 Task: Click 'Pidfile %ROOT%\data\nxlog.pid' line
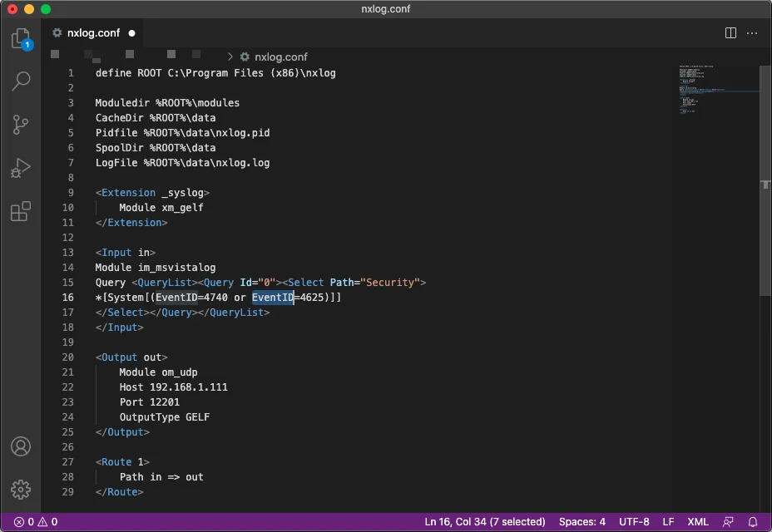coord(183,133)
